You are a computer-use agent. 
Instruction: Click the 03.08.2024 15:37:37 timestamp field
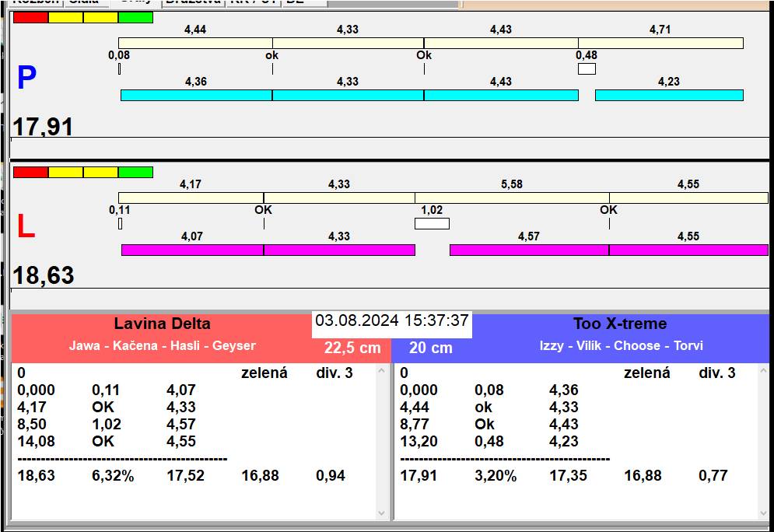click(391, 321)
